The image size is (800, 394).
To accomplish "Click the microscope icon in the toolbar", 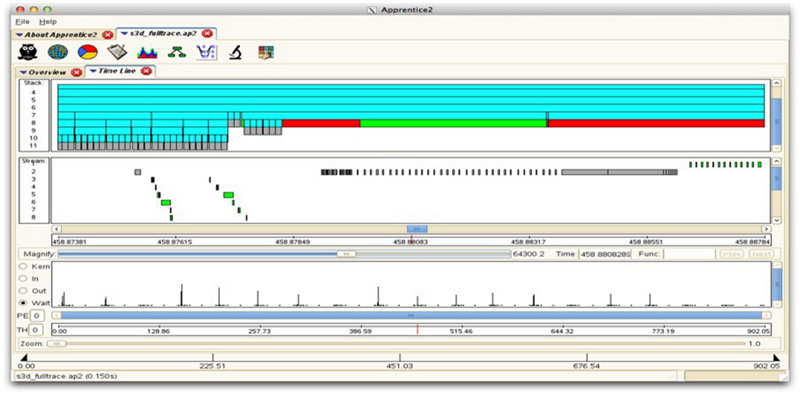I will (235, 52).
